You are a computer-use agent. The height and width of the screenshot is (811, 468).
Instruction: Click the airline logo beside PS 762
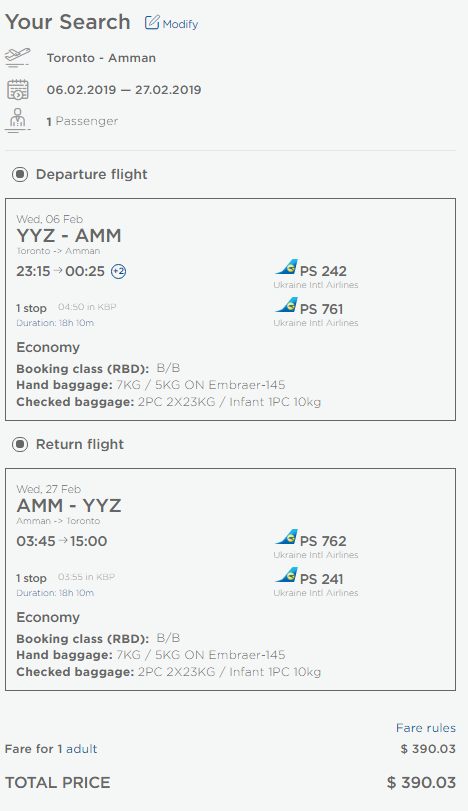coord(286,537)
